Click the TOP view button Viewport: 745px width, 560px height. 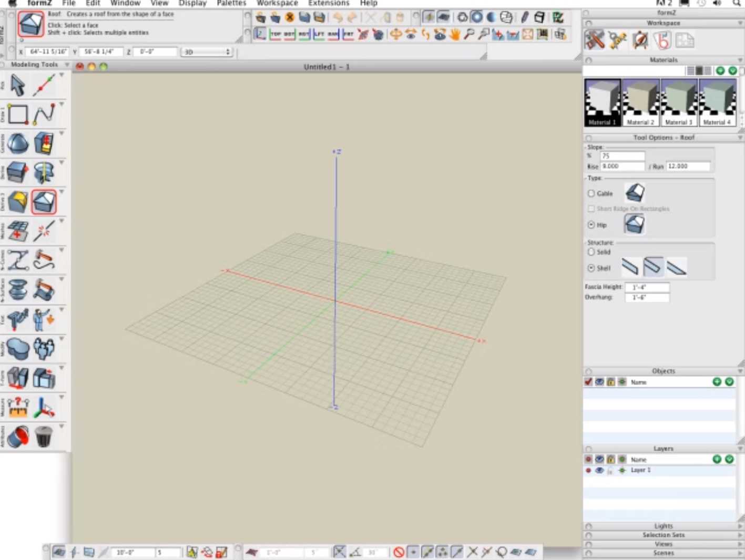pyautogui.click(x=275, y=35)
